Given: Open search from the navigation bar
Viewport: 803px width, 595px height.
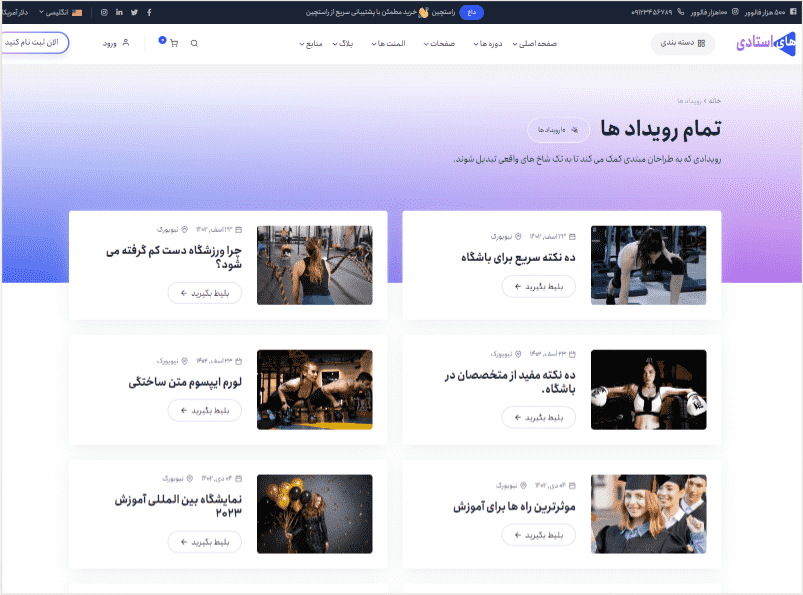Looking at the screenshot, I should coord(193,44).
